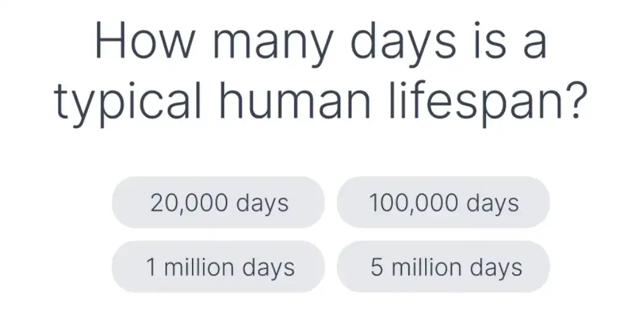
Task: Answer the quiz with 5 million days
Action: [x=443, y=267]
